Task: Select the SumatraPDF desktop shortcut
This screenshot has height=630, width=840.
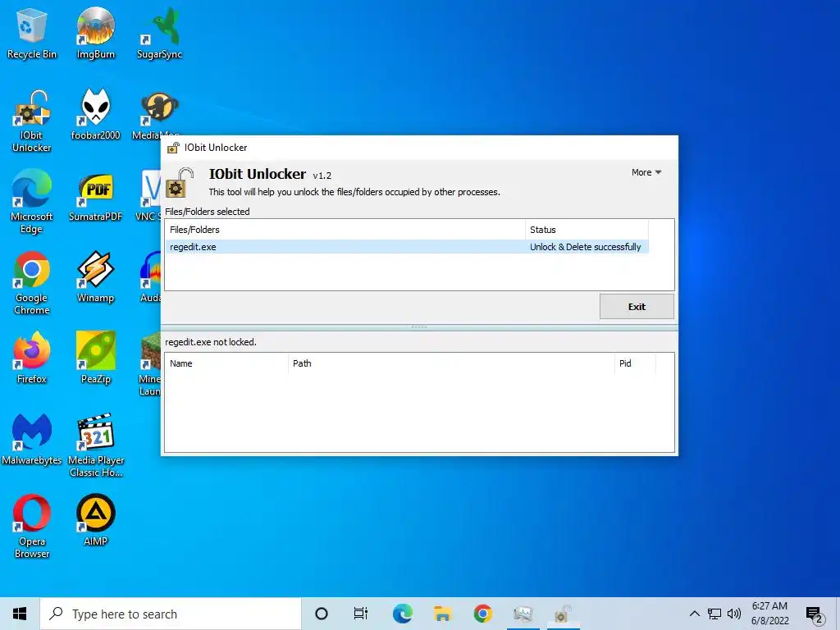Action: point(96,196)
